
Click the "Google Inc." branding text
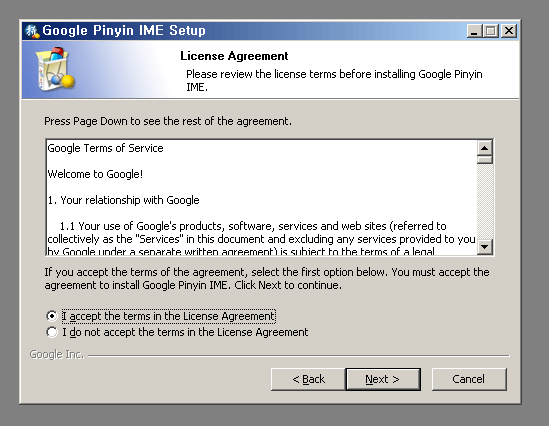tap(57, 355)
